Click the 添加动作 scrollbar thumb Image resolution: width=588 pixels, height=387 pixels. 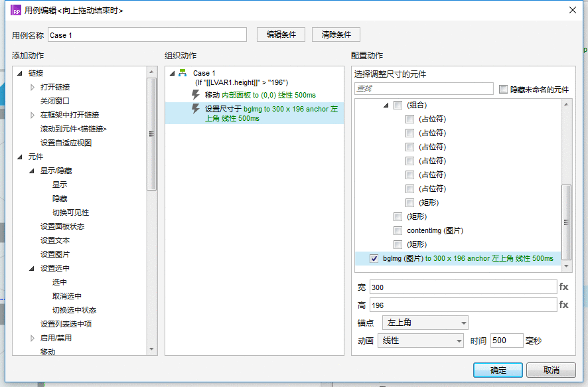(x=151, y=134)
